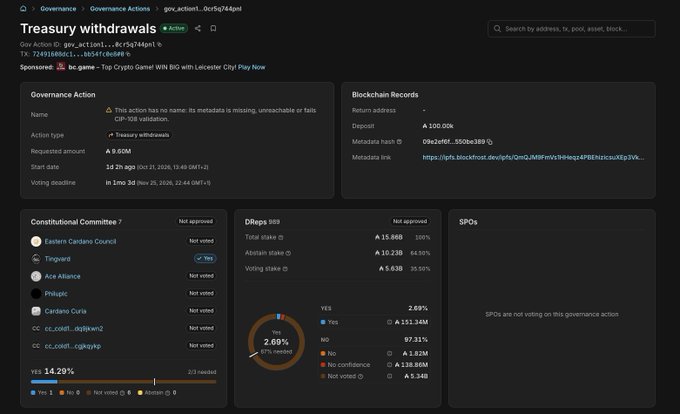Open the Governance breadcrumb link
This screenshot has height=414, width=680.
click(x=58, y=9)
